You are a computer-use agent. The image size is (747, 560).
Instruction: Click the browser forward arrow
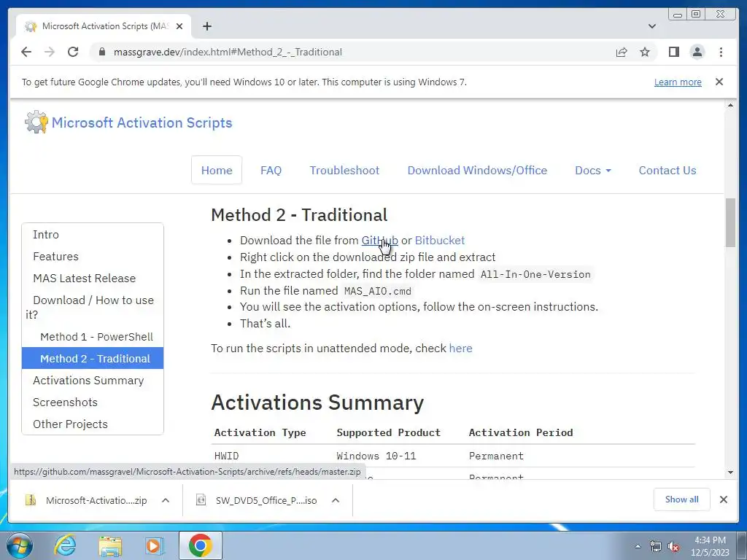tap(50, 52)
